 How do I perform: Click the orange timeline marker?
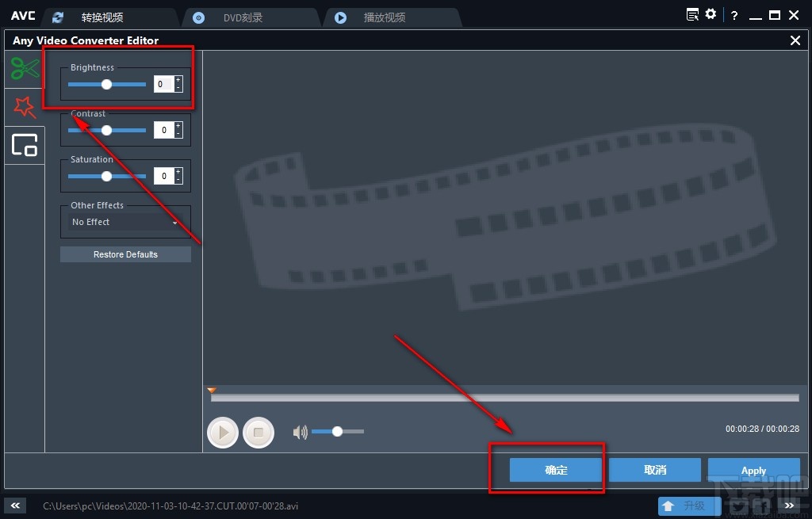coord(211,390)
